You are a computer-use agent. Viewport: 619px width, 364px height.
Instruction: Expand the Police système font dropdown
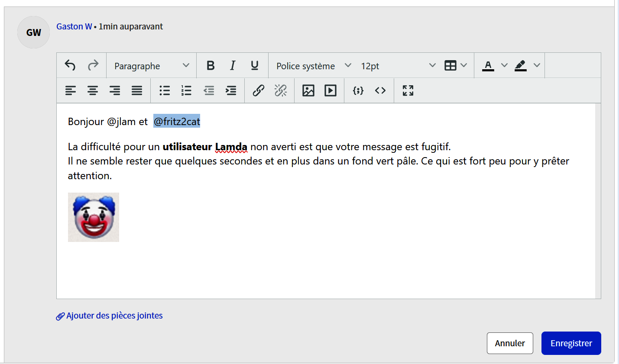[x=313, y=66]
